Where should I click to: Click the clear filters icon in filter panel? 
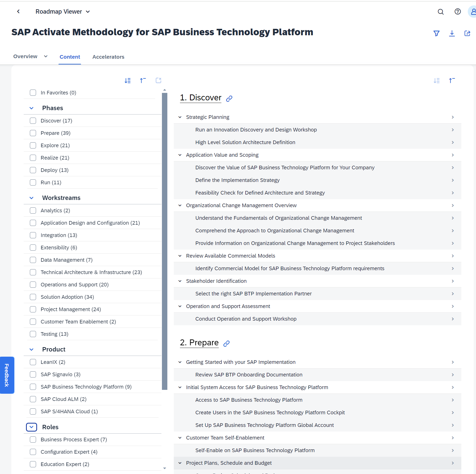[159, 81]
